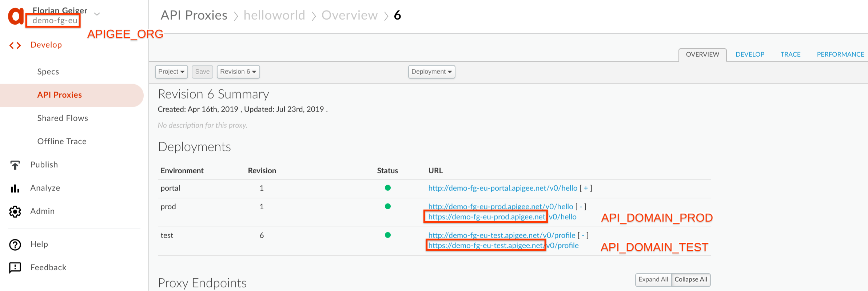Click the 'prod' environment cell

pyautogui.click(x=168, y=207)
